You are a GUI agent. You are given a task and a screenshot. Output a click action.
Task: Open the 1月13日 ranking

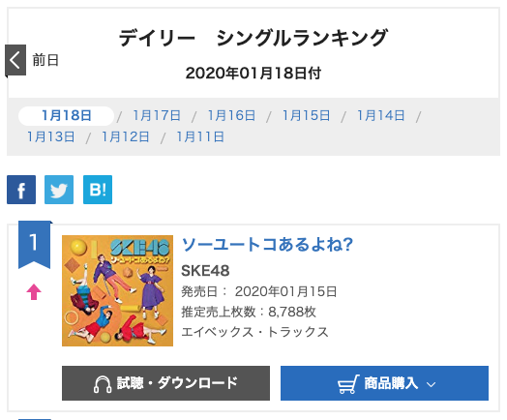[x=50, y=137]
